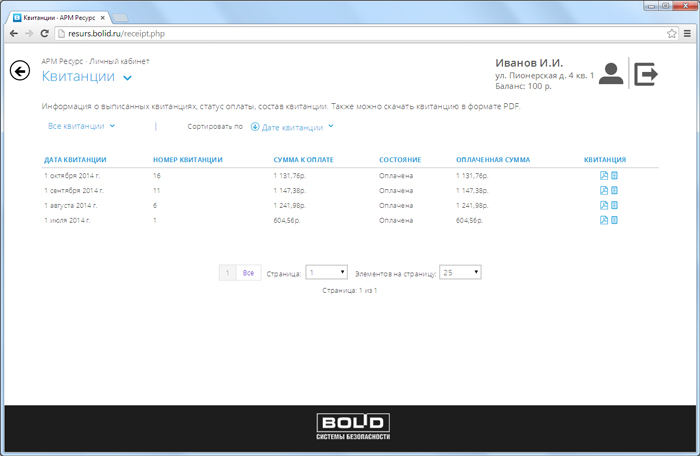Open the Дате квитанции sort dropdown

(292, 127)
